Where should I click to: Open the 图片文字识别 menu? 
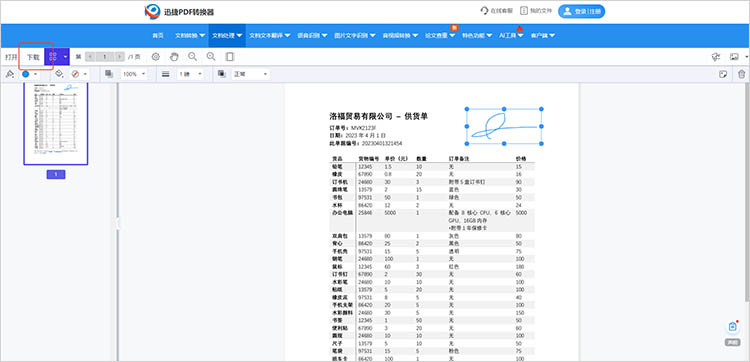click(x=354, y=35)
